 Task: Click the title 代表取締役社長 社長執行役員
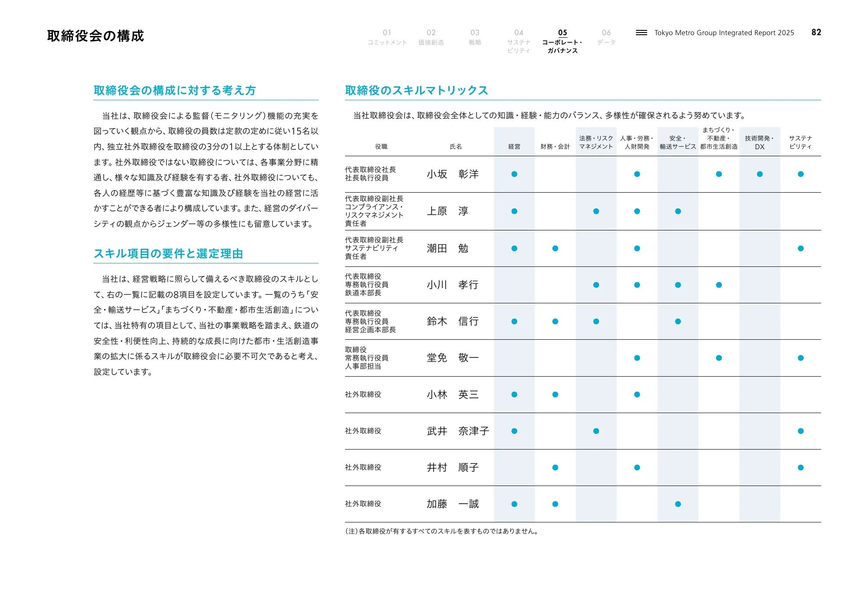[x=371, y=174]
